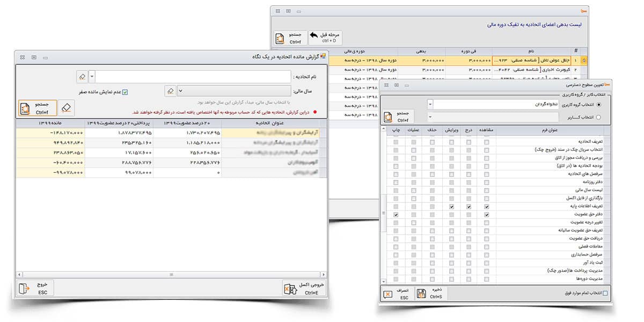Open the union name (نام اتحادیه) dropdown
644x322 pixels.
click(92, 77)
